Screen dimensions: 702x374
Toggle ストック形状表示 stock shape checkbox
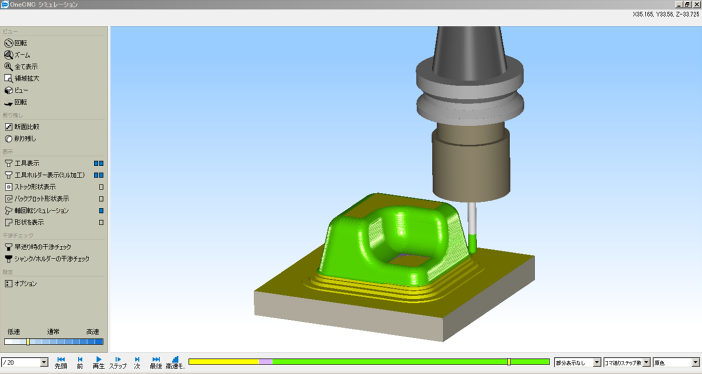click(x=101, y=187)
